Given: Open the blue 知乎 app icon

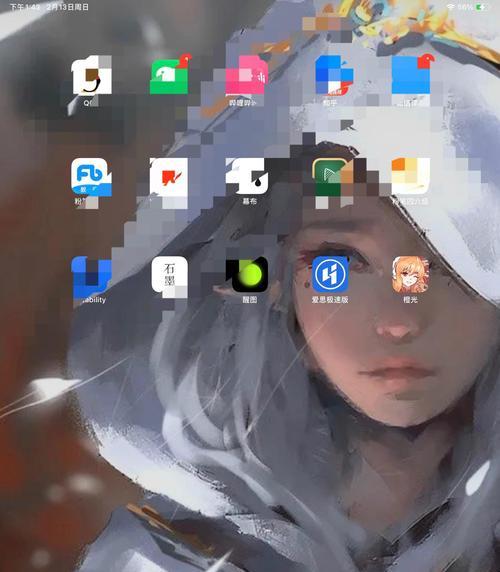Looking at the screenshot, I should pos(334,75).
